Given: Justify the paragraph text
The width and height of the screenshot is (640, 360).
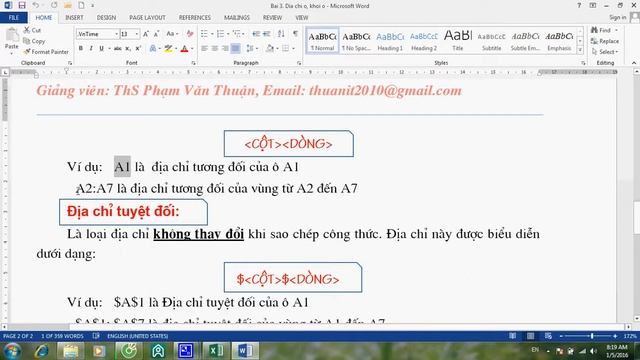Looking at the screenshot, I should [x=236, y=49].
